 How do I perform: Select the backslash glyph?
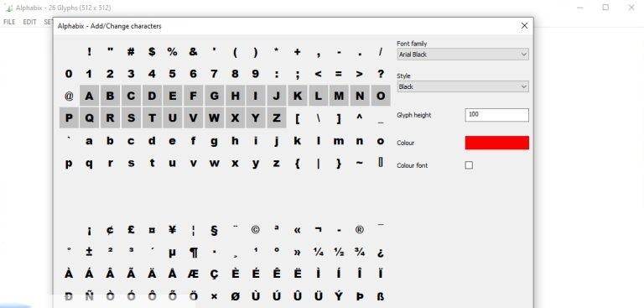(319, 118)
